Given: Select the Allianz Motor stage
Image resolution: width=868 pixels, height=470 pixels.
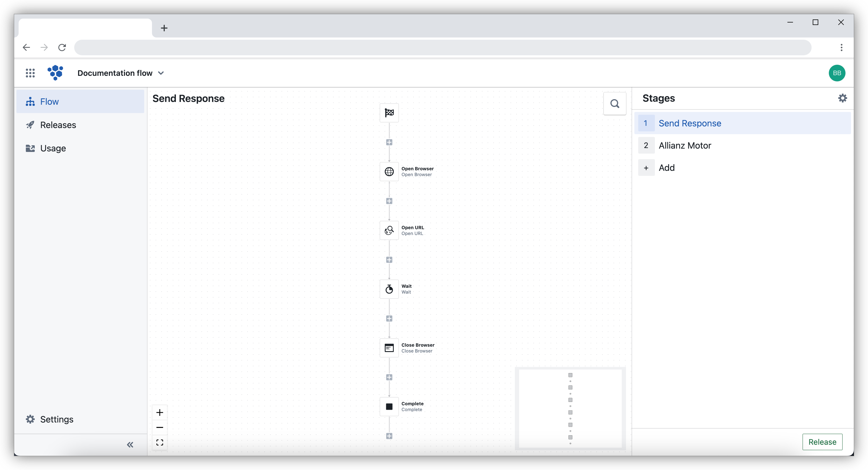Looking at the screenshot, I should click(x=685, y=145).
